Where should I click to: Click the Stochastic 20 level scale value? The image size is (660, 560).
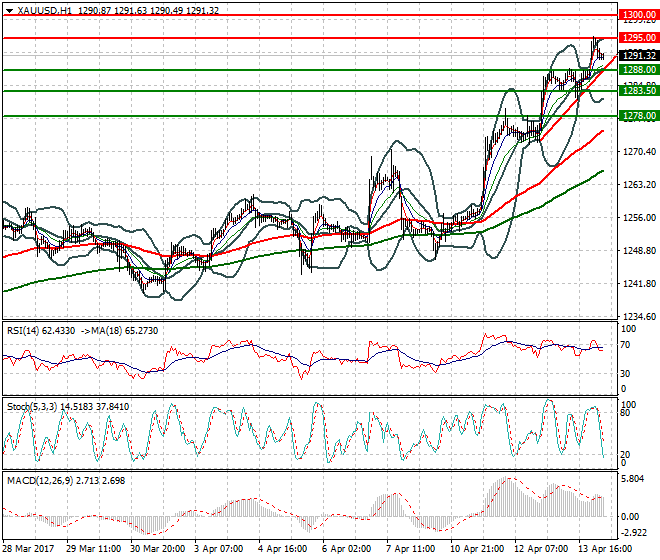[625, 455]
